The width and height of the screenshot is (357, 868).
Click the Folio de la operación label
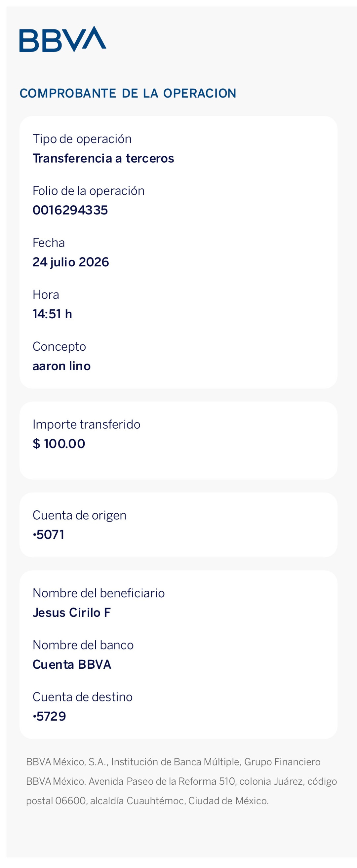[88, 191]
